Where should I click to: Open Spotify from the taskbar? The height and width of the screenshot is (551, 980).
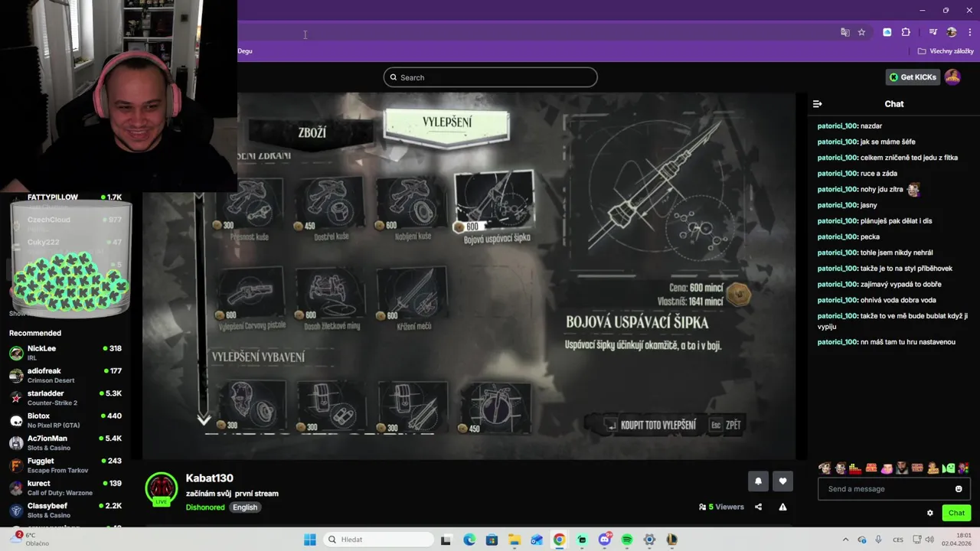[x=627, y=540]
